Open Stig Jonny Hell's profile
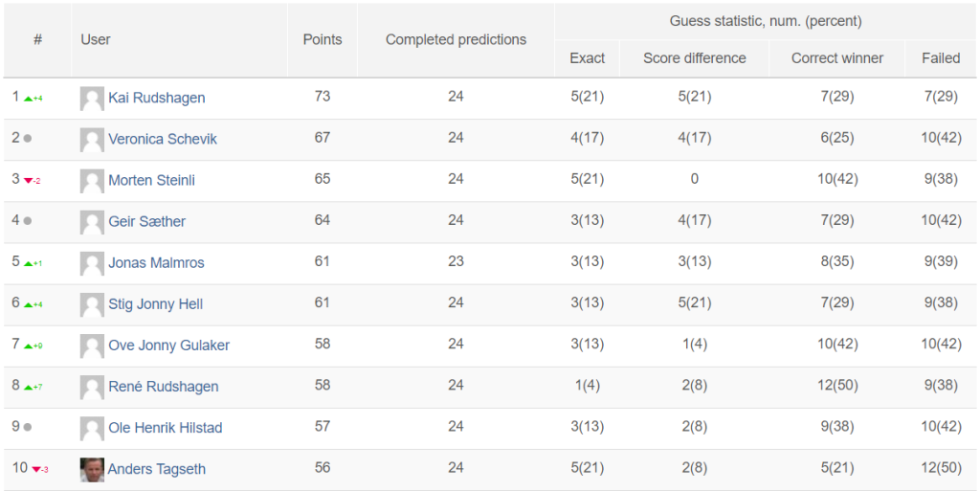The image size is (980, 491). pos(156,303)
